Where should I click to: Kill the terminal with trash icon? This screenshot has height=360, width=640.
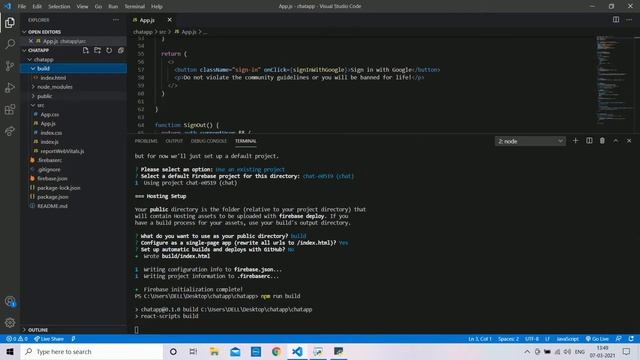tap(602, 140)
